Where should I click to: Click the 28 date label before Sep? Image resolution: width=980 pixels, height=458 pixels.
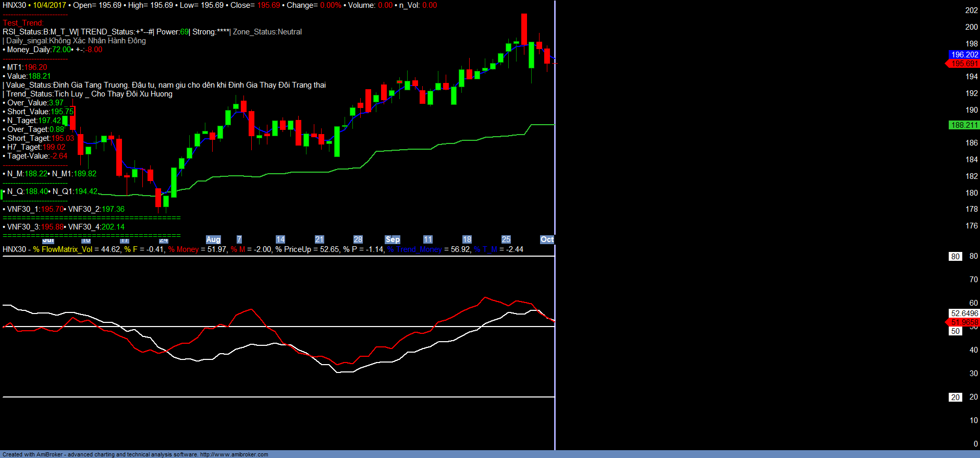(358, 239)
